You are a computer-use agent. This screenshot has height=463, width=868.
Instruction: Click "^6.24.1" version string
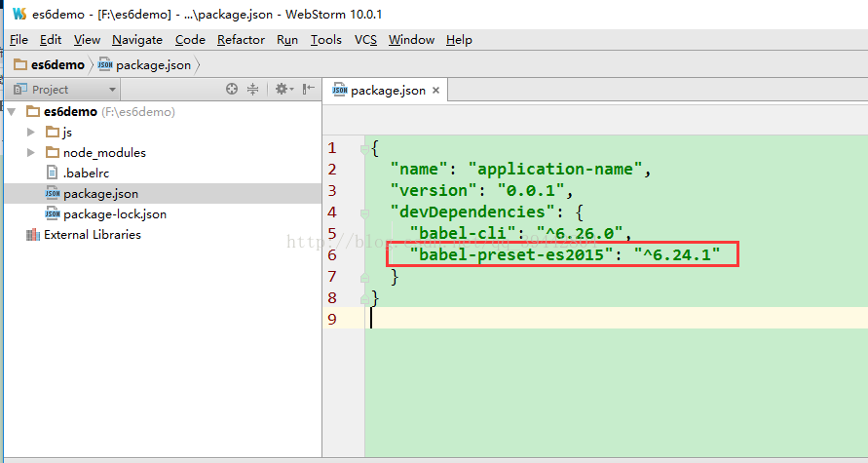(x=676, y=254)
